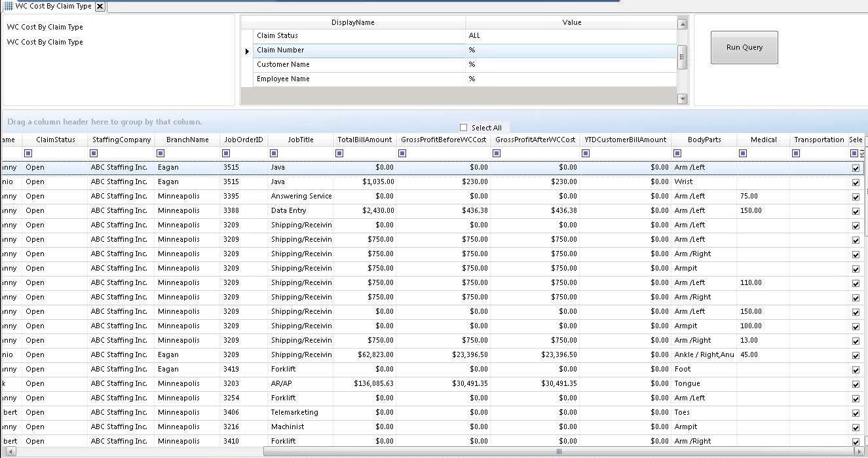Click the Answering Service job title cell
Image resolution: width=868 pixels, height=458 pixels.
click(301, 197)
